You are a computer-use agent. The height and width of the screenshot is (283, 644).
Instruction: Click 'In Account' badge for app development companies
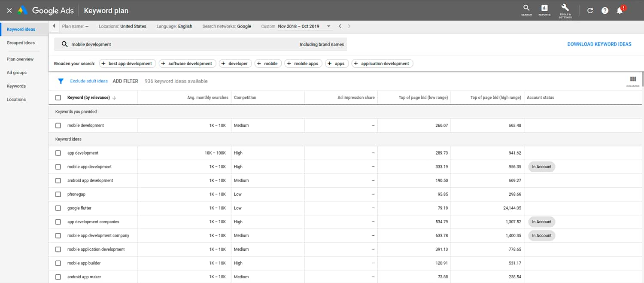click(542, 222)
